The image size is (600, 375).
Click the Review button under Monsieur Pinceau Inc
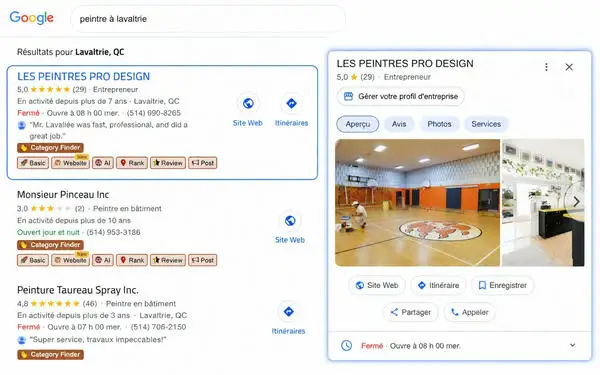pos(168,260)
